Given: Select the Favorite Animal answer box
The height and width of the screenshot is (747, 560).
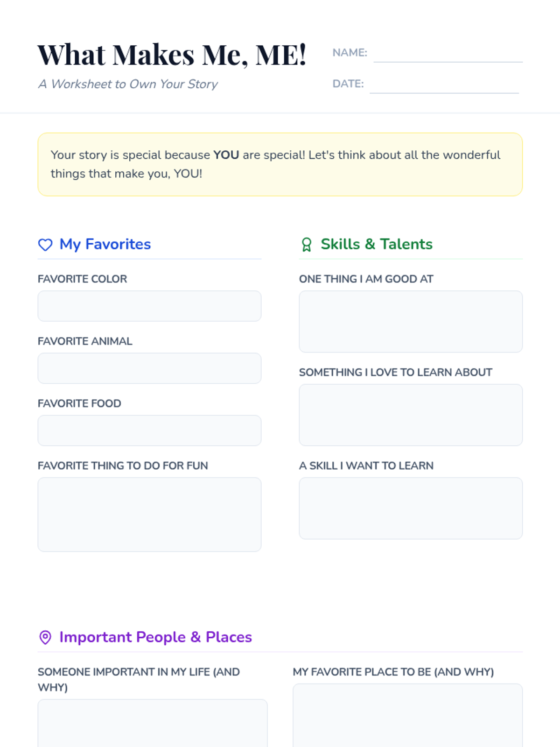Looking at the screenshot, I should [x=149, y=368].
